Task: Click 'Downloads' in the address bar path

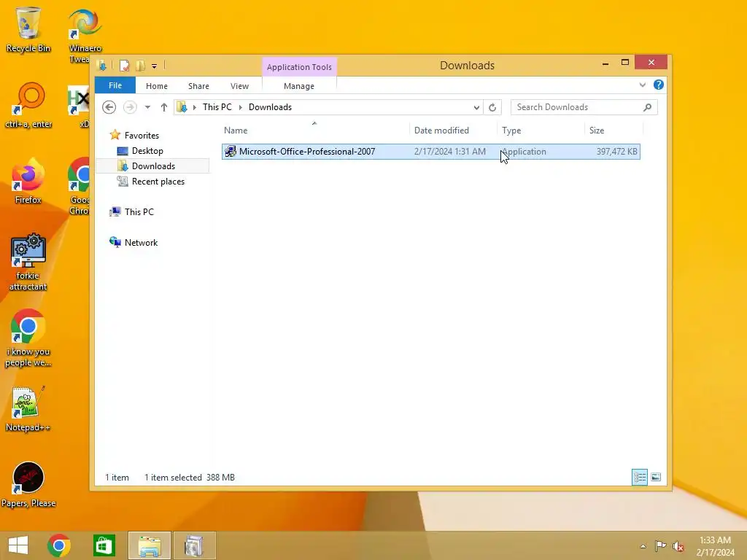Action: tap(270, 107)
